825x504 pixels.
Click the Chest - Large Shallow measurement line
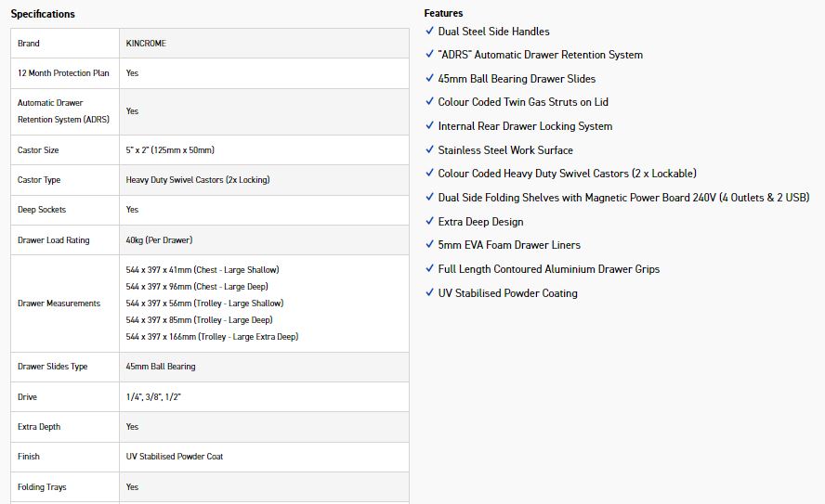click(x=202, y=270)
